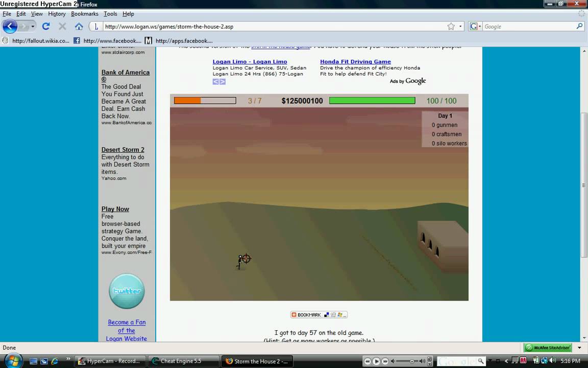Bookmark this page with the star icon
588x368 pixels.
pyautogui.click(x=451, y=26)
